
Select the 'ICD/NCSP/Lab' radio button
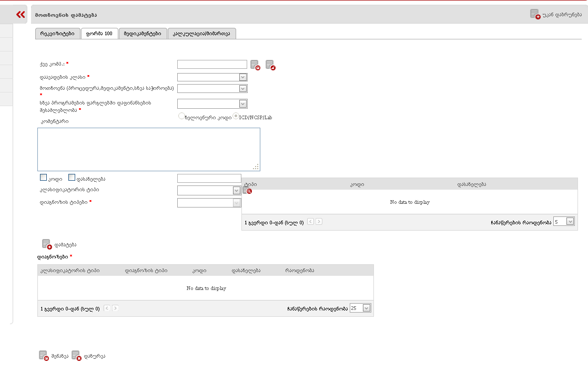[236, 117]
